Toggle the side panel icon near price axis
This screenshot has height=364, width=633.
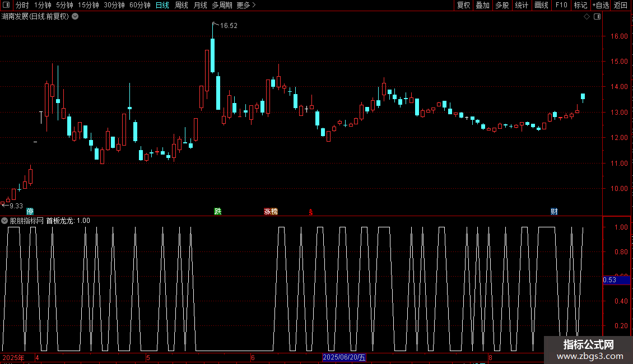(x=597, y=17)
